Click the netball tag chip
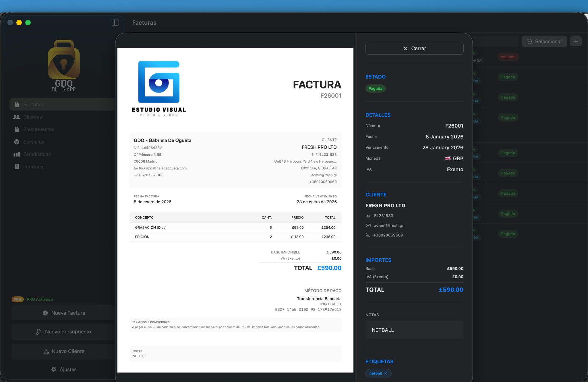This screenshot has height=382, width=588. pos(378,373)
